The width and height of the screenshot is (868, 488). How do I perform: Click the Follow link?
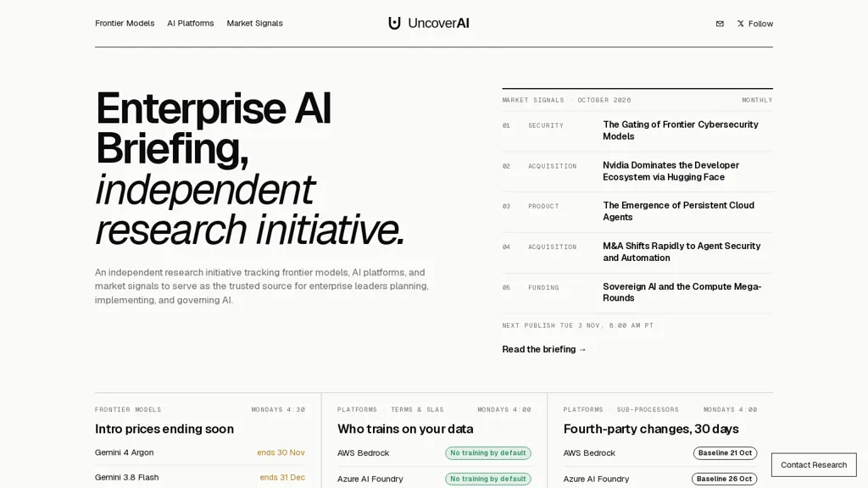760,24
